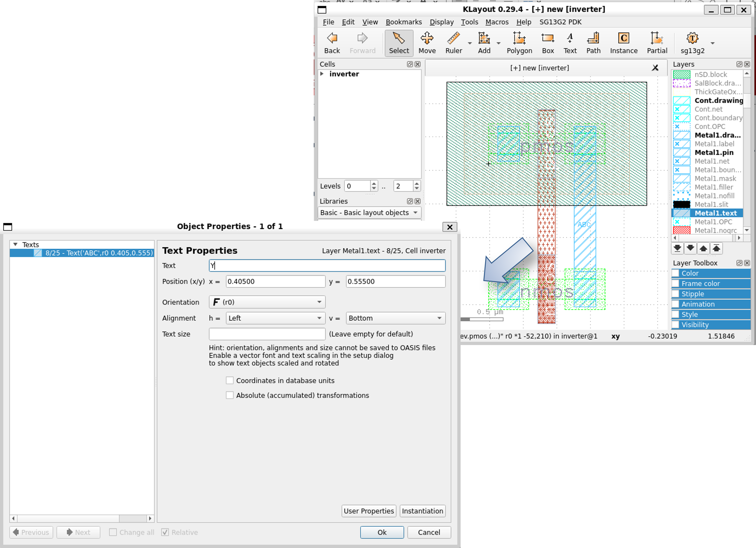Open the SG13G2 PDK menu
This screenshot has height=548, width=756.
pyautogui.click(x=560, y=22)
